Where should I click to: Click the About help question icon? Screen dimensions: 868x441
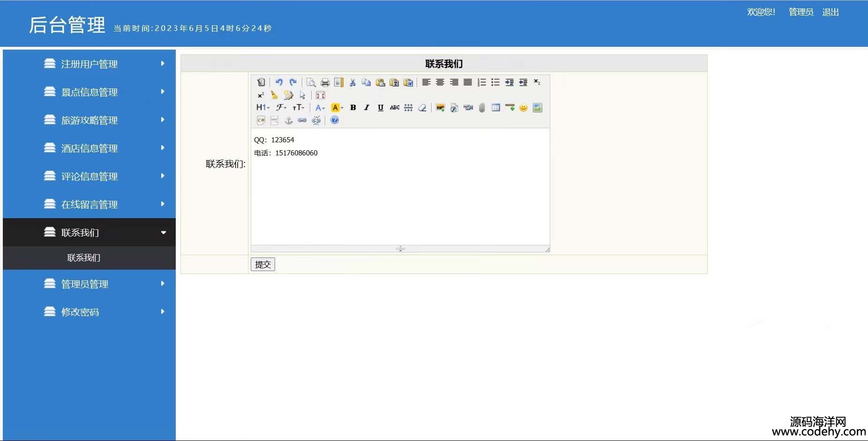tap(335, 120)
